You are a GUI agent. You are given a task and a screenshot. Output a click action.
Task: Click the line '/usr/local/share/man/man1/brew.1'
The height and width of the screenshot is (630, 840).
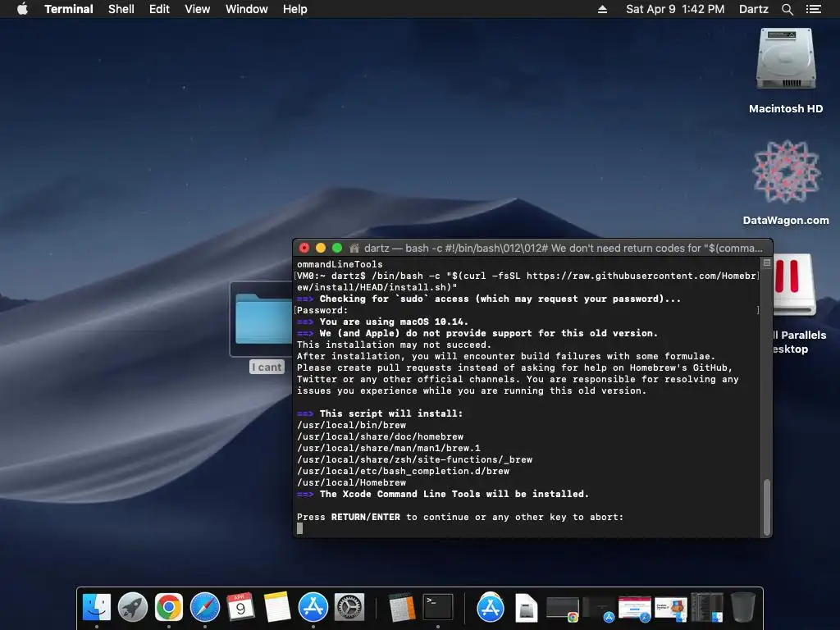[389, 448]
